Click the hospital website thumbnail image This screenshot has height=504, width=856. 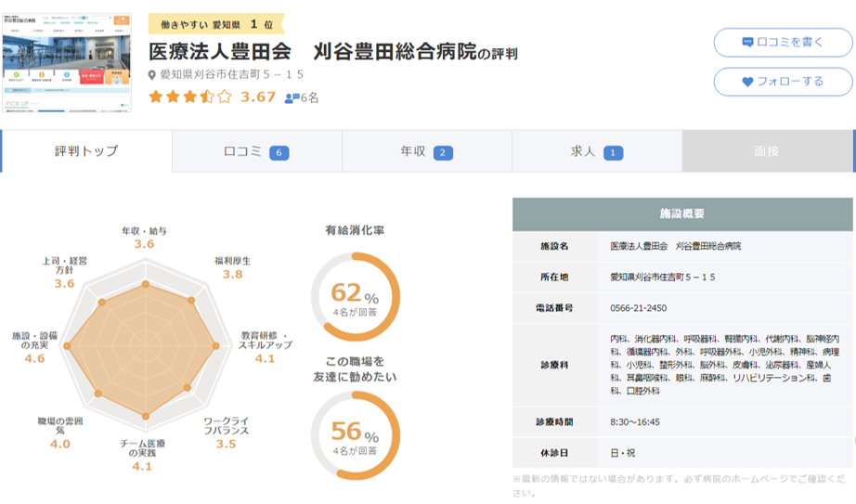pos(67,62)
